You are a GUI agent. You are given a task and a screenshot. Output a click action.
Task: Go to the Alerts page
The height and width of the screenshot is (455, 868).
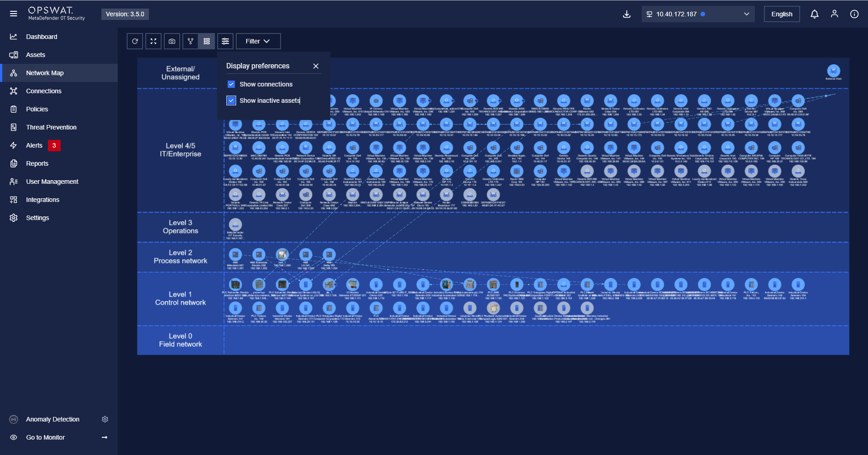coord(34,145)
